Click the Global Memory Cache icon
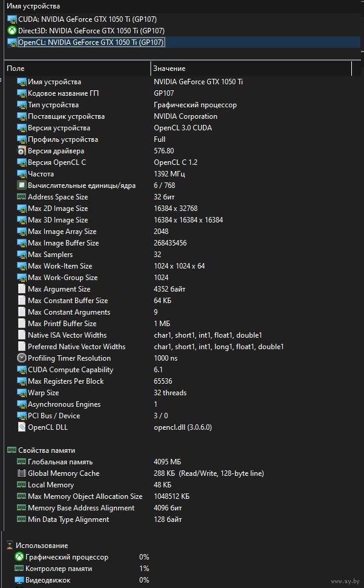This screenshot has width=364, height=588. point(22,473)
